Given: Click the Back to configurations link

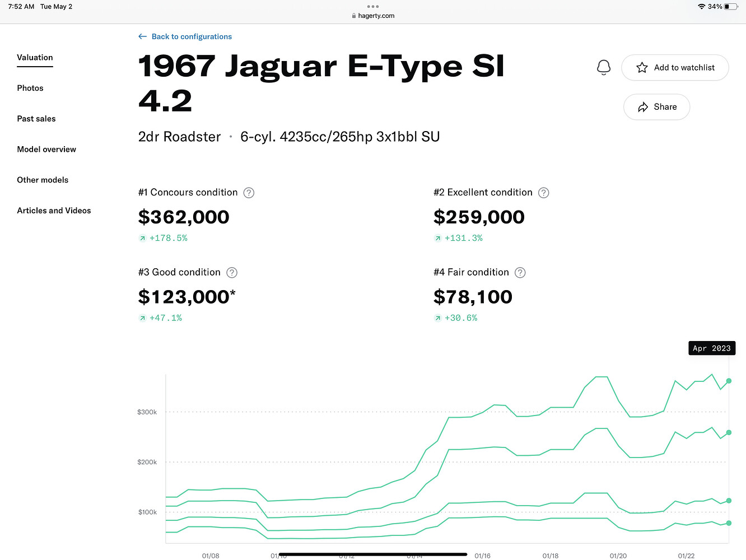Looking at the screenshot, I should tap(191, 36).
